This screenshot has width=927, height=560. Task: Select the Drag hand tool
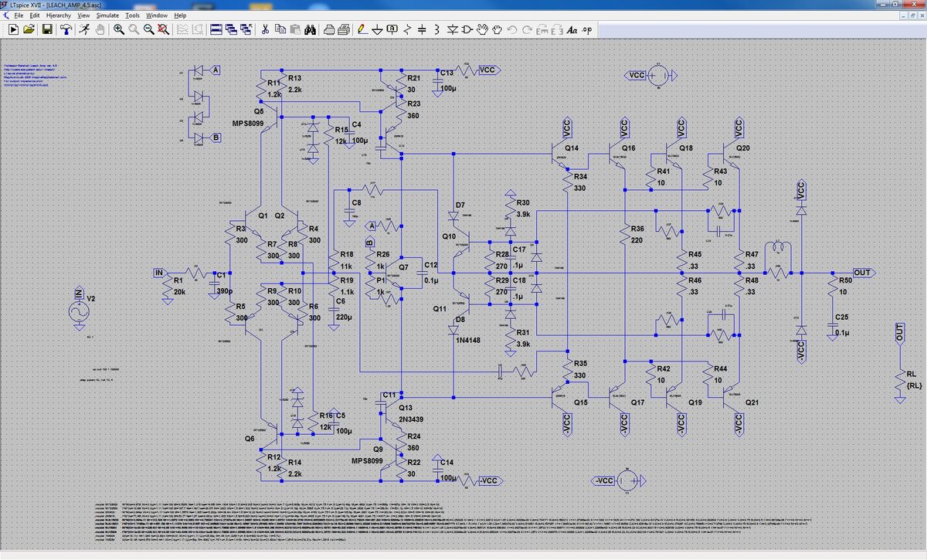tap(497, 29)
